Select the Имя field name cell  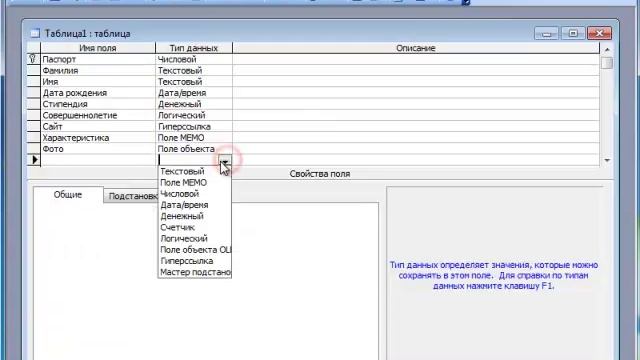(x=98, y=82)
